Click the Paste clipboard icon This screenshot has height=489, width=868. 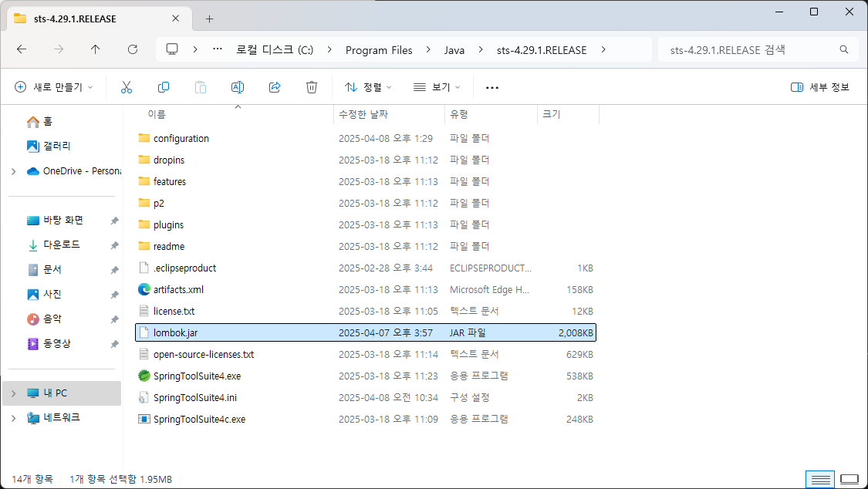tap(201, 87)
